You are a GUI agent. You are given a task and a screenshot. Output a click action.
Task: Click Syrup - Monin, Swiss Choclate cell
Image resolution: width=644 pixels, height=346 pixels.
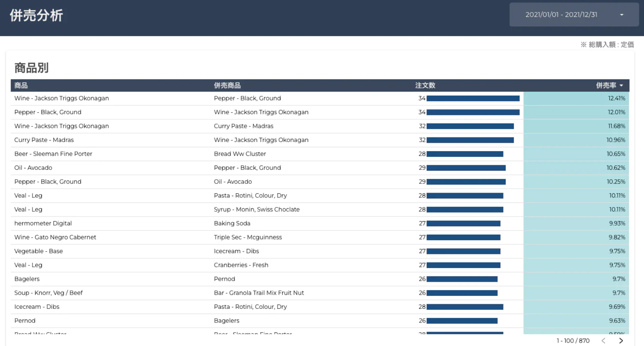[257, 209]
